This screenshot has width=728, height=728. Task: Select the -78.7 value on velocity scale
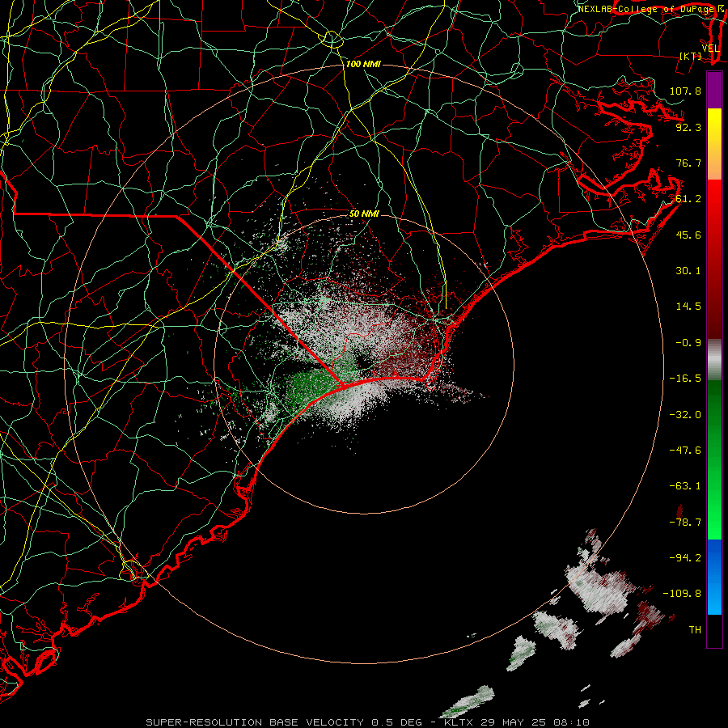pos(685,523)
